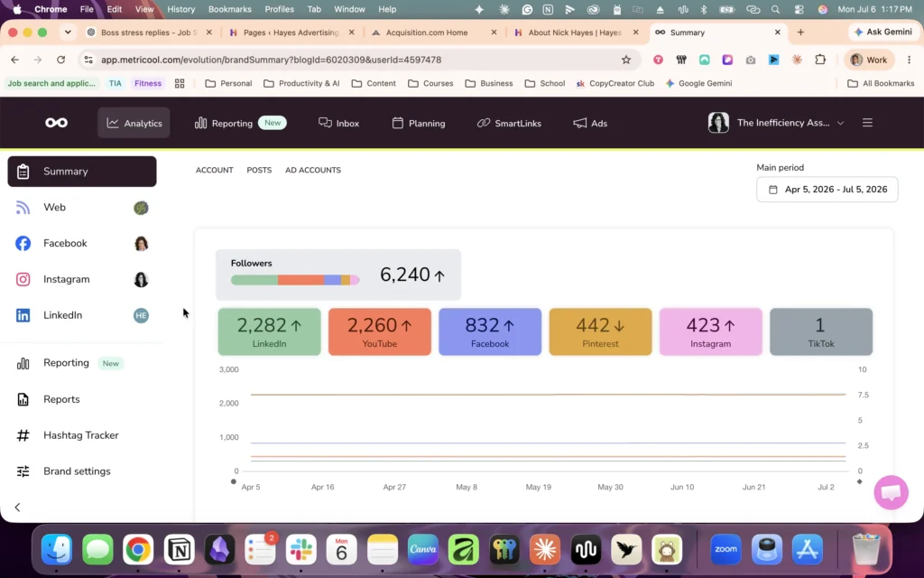Open the Chrome Extensions puzzle icon
Screen dimensions: 924x578
pyautogui.click(x=820, y=60)
